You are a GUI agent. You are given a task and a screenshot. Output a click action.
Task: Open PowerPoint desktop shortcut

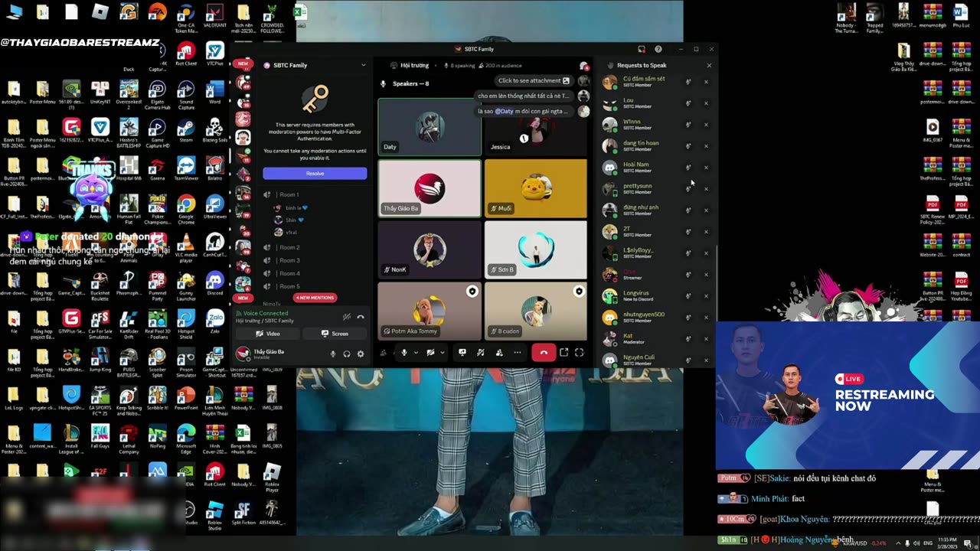click(186, 399)
